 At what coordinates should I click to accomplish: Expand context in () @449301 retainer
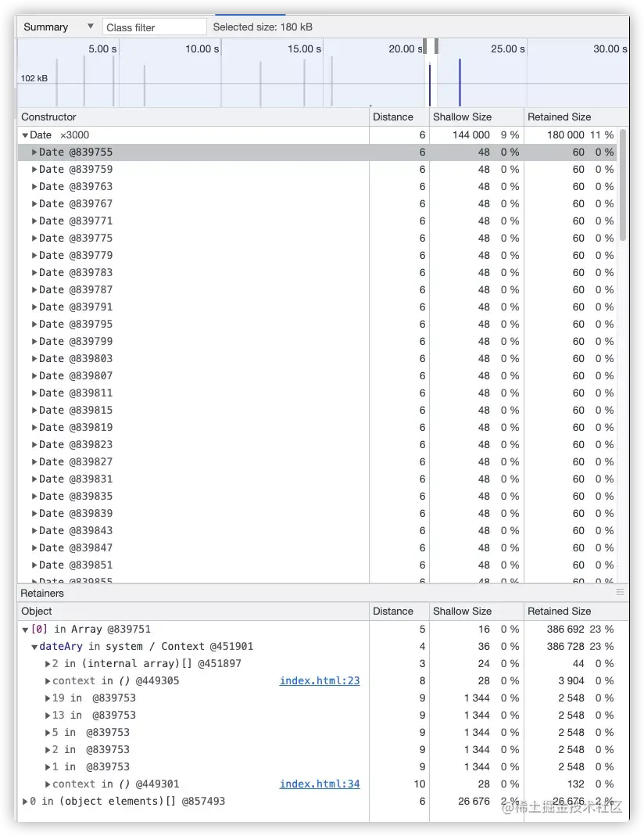tap(48, 784)
